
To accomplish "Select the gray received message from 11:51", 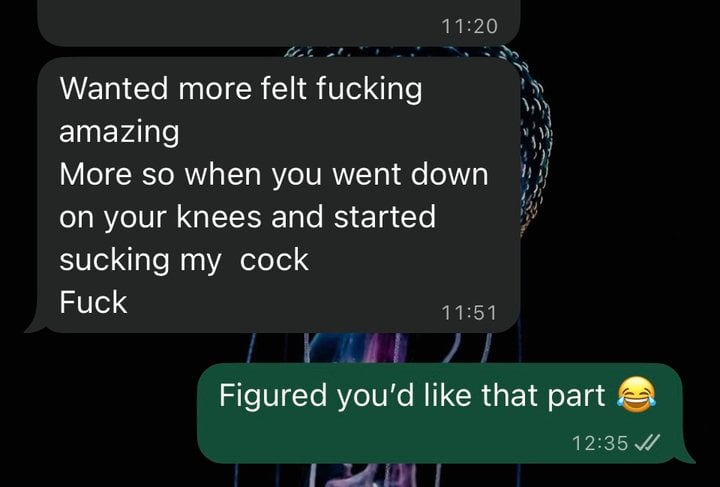I will point(273,195).
